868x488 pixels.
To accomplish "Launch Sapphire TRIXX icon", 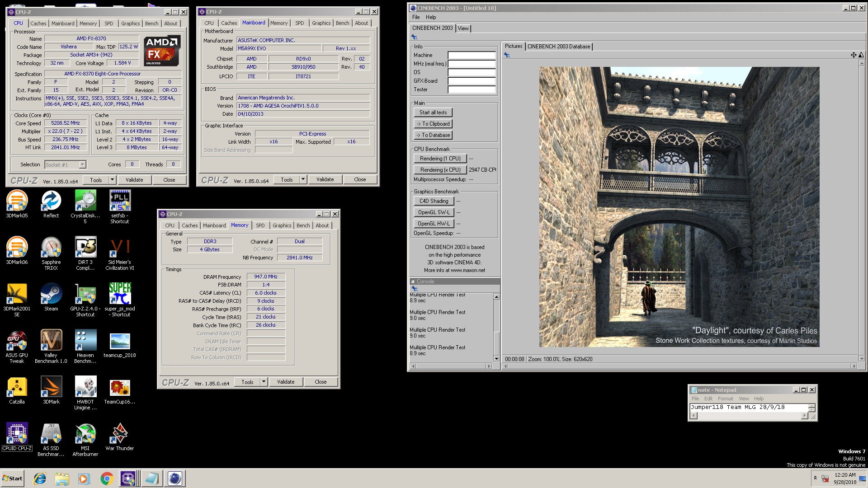I will [x=51, y=253].
